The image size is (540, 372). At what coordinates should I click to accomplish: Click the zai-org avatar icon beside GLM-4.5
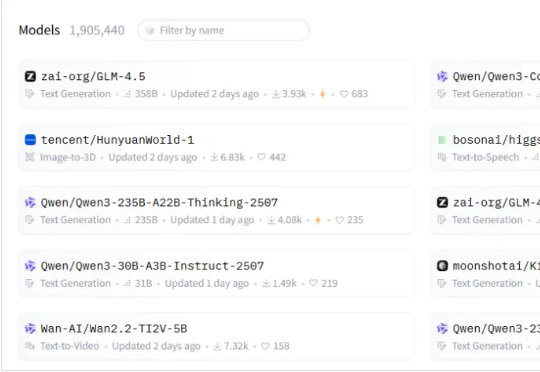[x=30, y=76]
